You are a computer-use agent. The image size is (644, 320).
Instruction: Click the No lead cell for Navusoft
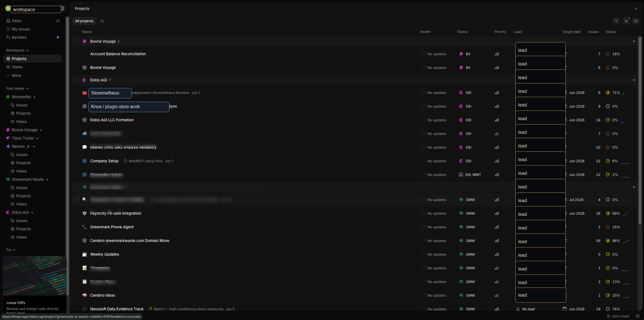(x=525, y=309)
